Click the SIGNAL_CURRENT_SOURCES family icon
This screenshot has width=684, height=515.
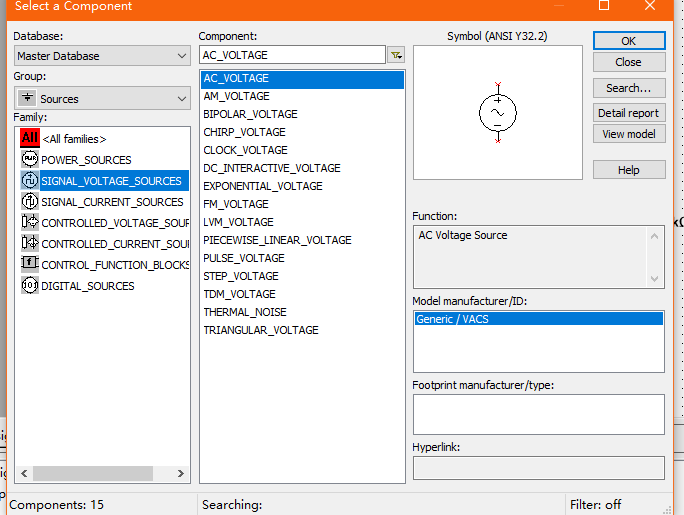click(x=30, y=201)
